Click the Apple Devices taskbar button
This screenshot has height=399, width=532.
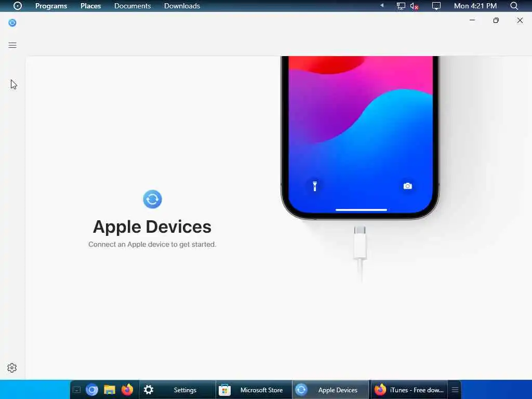tap(330, 390)
